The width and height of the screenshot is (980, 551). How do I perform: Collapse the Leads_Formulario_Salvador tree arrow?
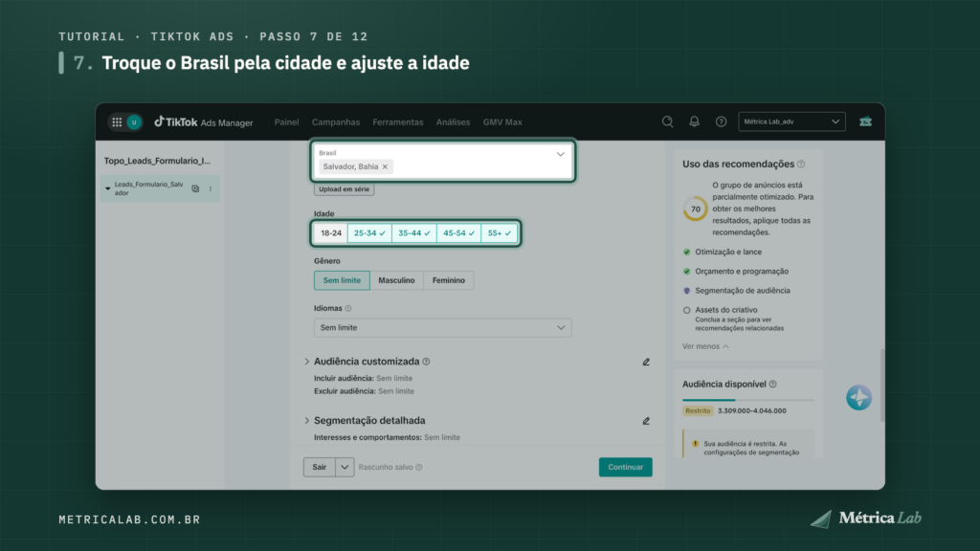click(x=107, y=188)
